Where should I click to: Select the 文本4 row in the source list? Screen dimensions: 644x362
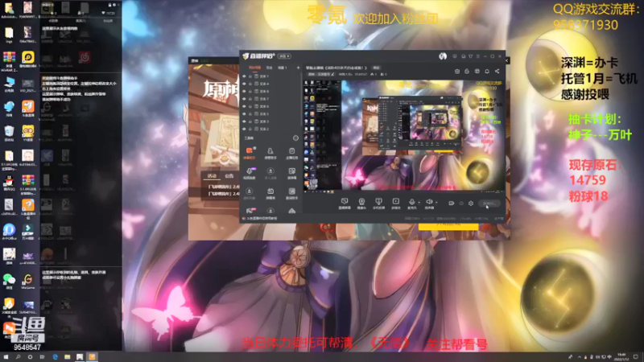point(270,84)
